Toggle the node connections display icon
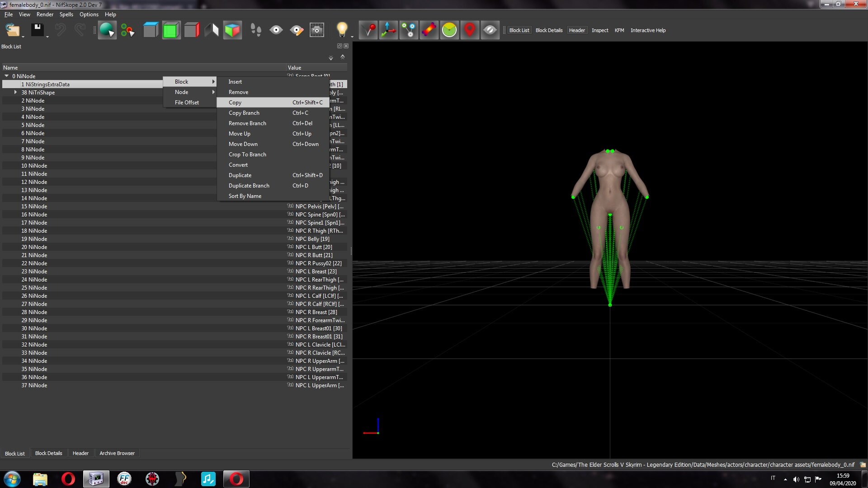The height and width of the screenshot is (488, 868). coord(409,30)
